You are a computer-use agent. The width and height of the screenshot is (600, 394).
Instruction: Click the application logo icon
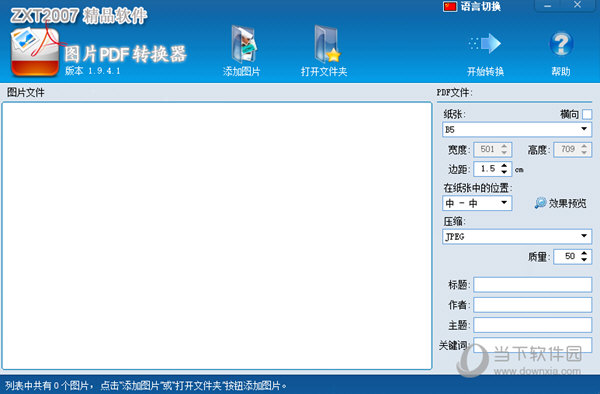pyautogui.click(x=35, y=52)
